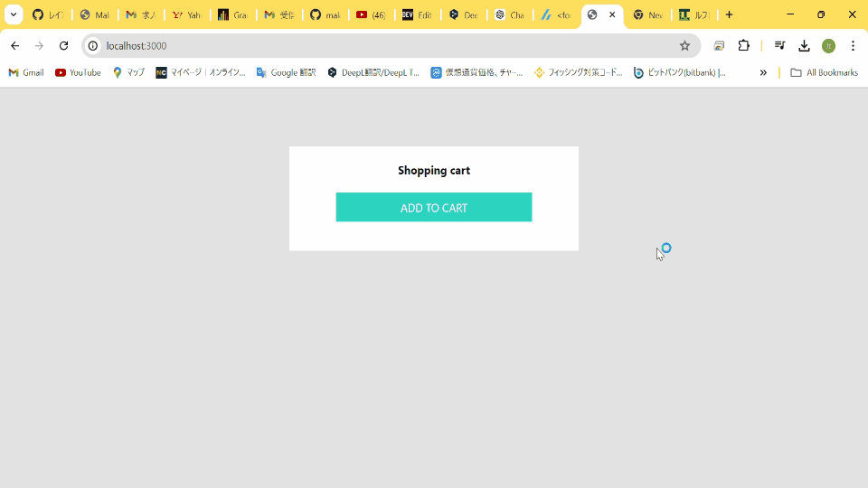Switch to the Gmail 求人 tab
Image resolution: width=868 pixels, height=488 pixels.
click(x=141, y=15)
